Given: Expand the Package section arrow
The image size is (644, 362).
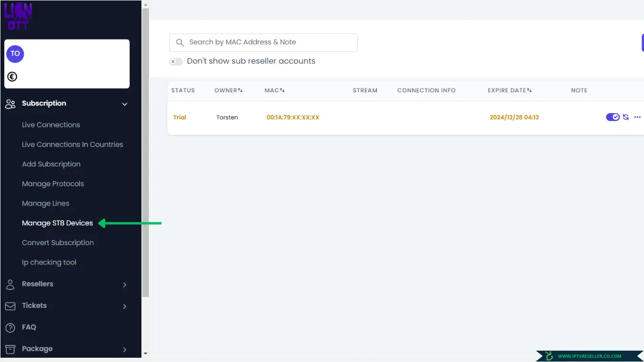Looking at the screenshot, I should (124, 349).
